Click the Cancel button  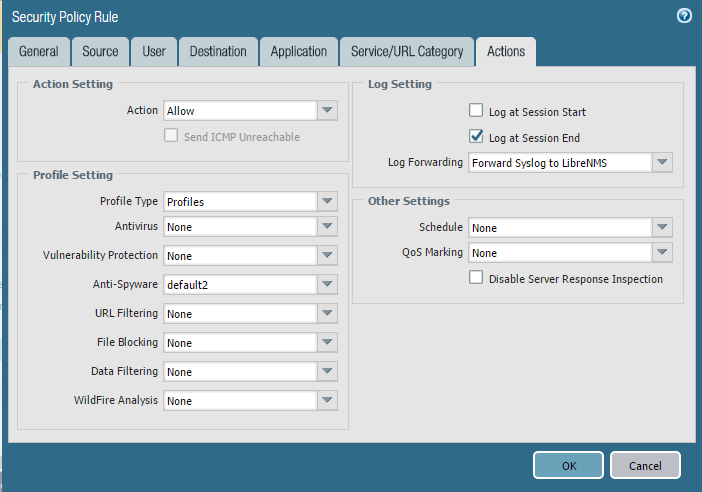coord(645,466)
